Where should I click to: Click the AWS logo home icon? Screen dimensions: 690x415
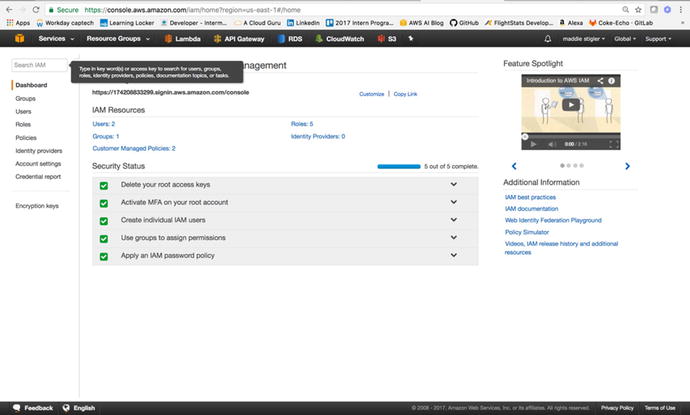[x=19, y=39]
